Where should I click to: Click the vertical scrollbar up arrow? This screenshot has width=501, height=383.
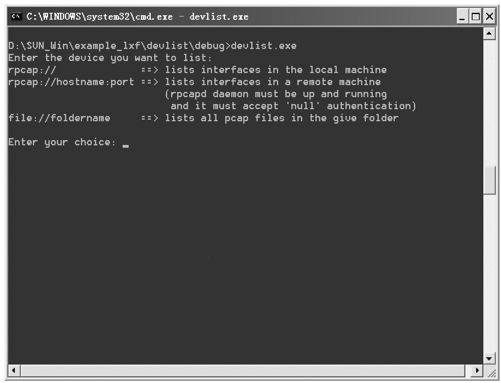click(x=489, y=33)
